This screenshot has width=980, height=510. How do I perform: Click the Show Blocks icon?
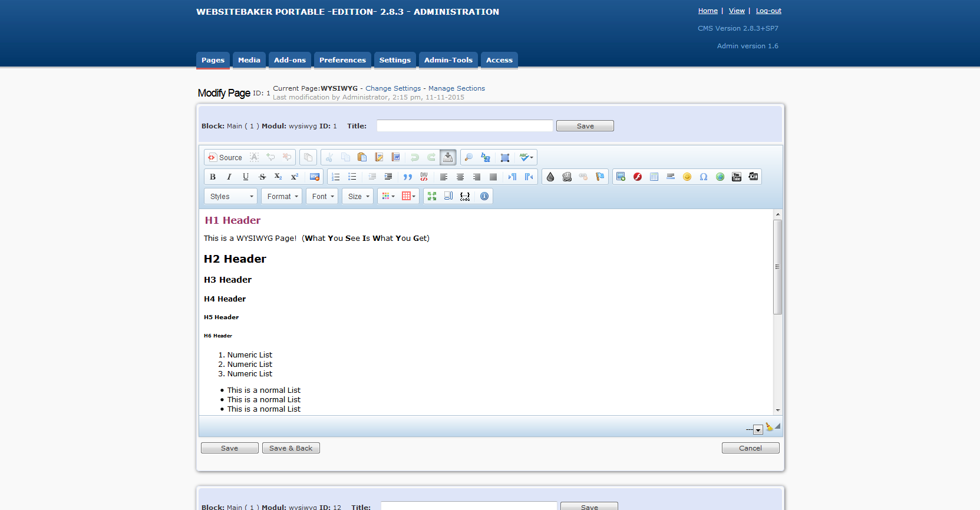pyautogui.click(x=448, y=196)
